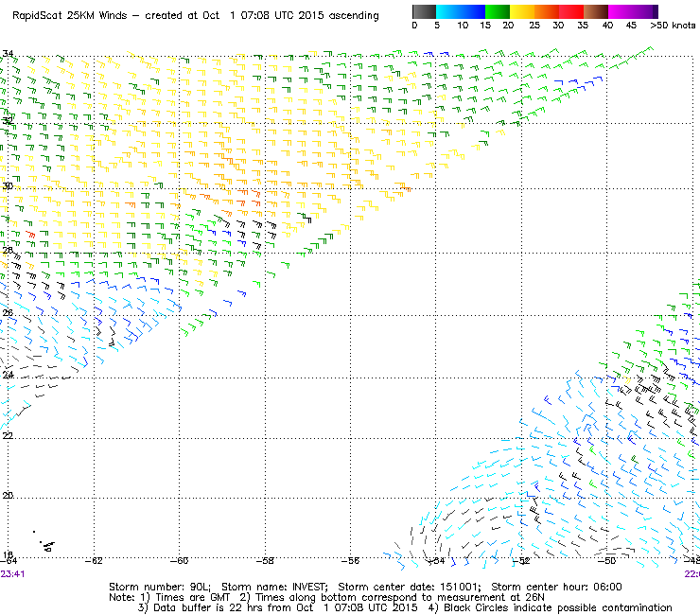Click the 'Storm number: 90L;' text
Viewport: 700px width, 615px height.
160,587
